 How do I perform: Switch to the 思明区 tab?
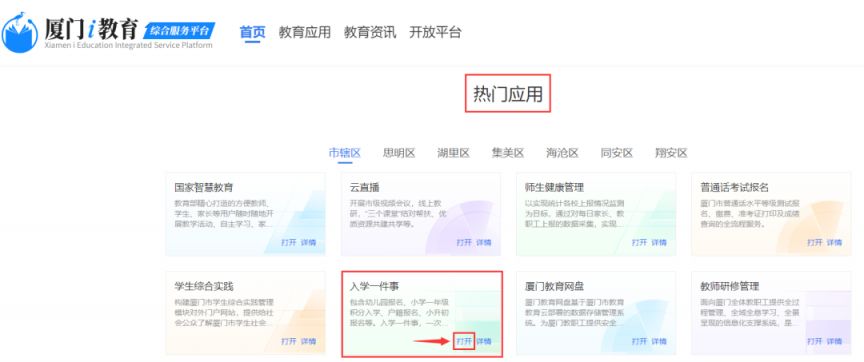tap(399, 153)
